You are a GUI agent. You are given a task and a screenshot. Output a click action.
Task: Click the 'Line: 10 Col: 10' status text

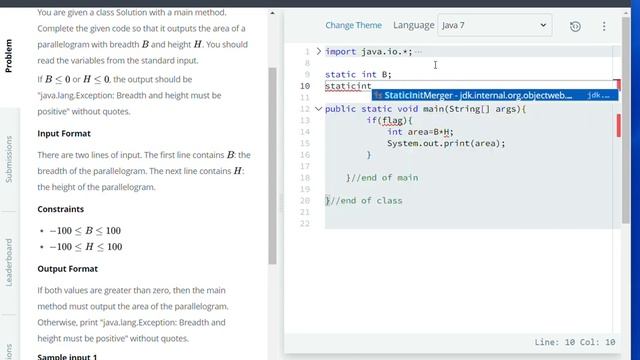pos(575,342)
